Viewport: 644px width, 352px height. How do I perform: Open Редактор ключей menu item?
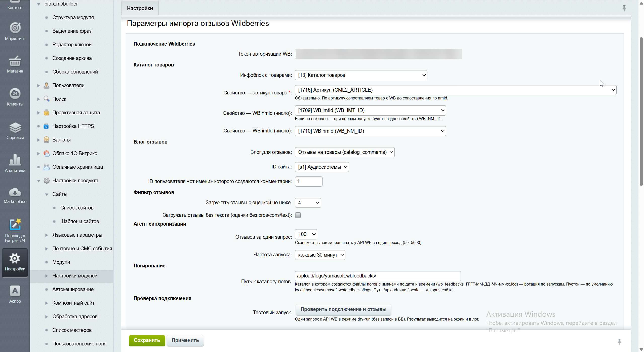pyautogui.click(x=72, y=45)
